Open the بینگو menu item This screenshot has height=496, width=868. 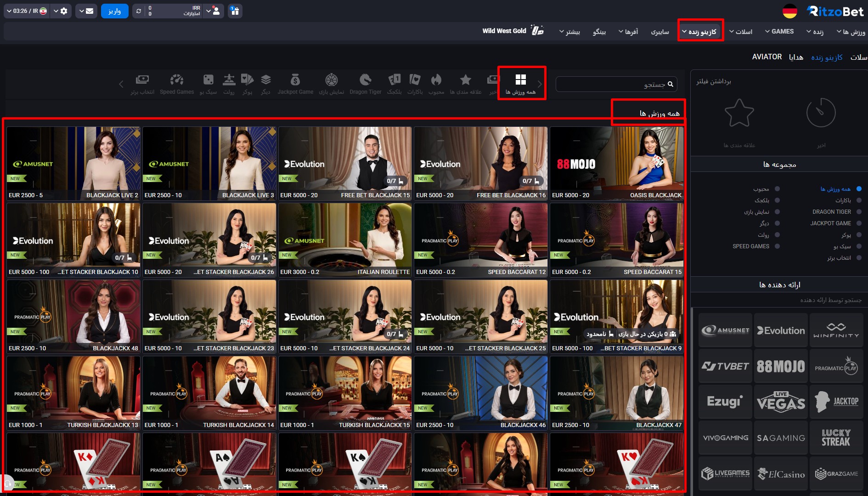coord(599,32)
